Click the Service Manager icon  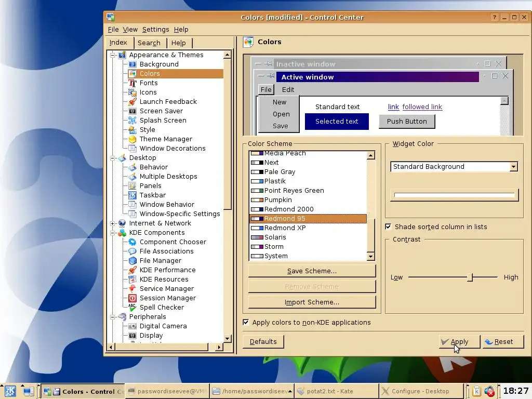click(x=132, y=289)
